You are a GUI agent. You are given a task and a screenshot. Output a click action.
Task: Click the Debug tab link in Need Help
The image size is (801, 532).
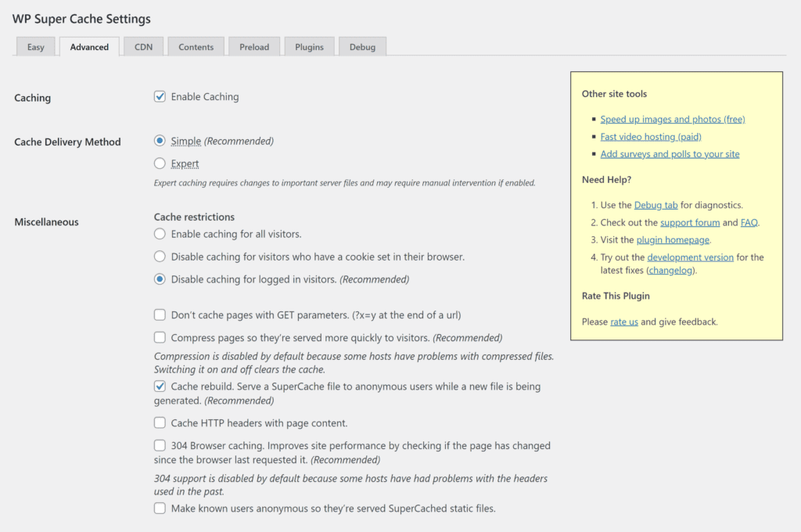(656, 205)
